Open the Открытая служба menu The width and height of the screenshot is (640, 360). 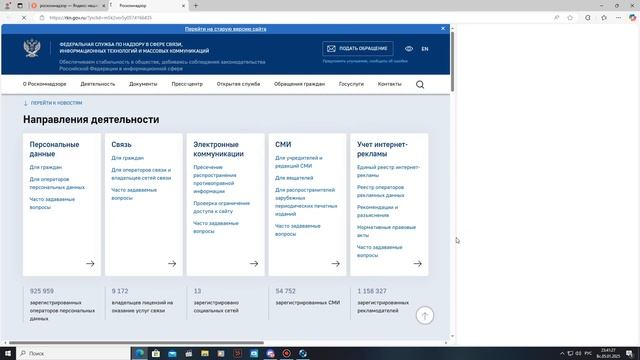pyautogui.click(x=238, y=84)
